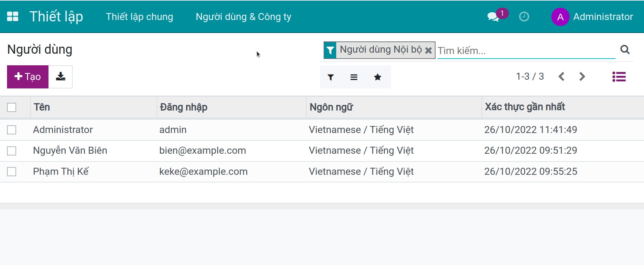Screen dimensions: 644x265
Task: Check the Phạm Thị Kế row checkbox
Action: pos(12,172)
